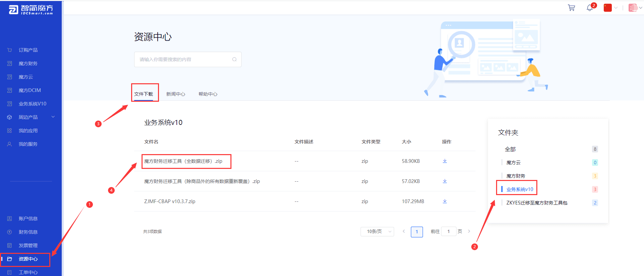Click the 除商品外的所有数据重新覆盖 file name
Image resolution: width=644 pixels, height=276 pixels.
click(202, 181)
